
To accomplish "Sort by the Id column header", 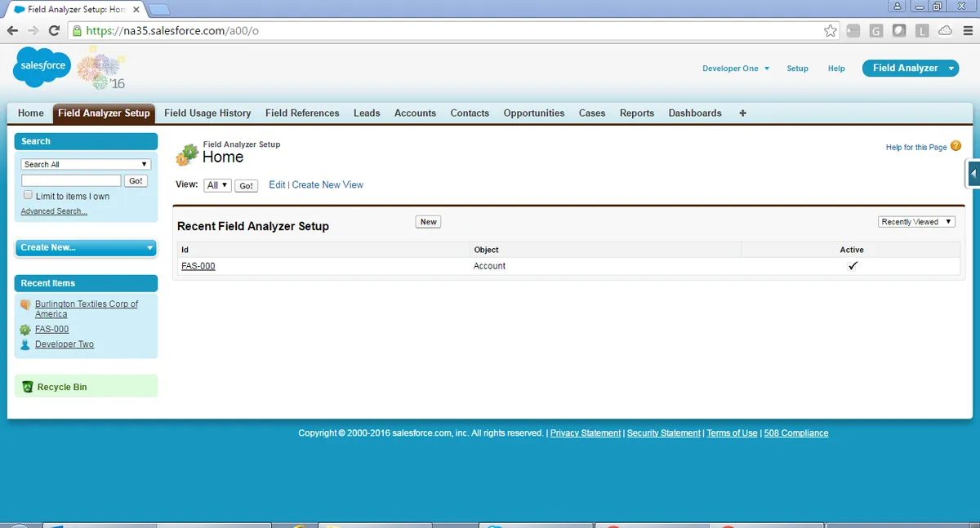I will 185,250.
